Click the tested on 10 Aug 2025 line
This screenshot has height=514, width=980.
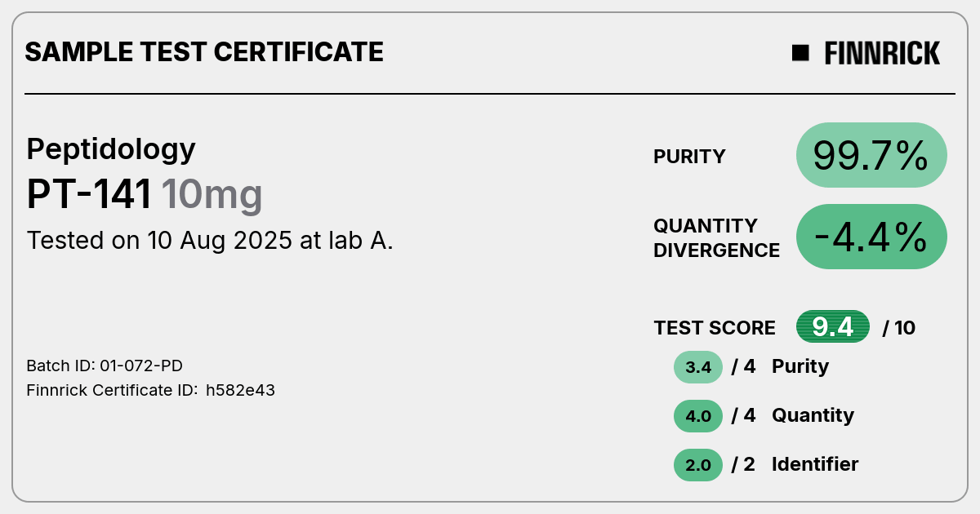click(210, 241)
